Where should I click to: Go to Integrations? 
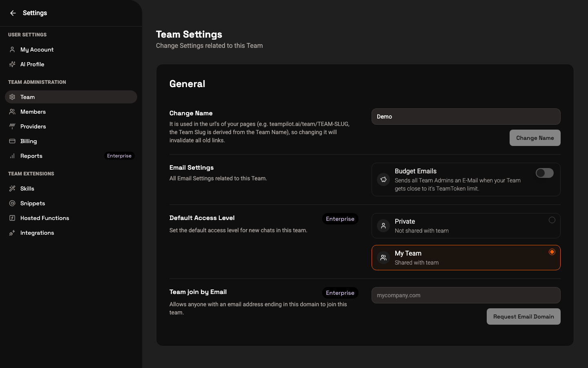[x=71, y=233]
